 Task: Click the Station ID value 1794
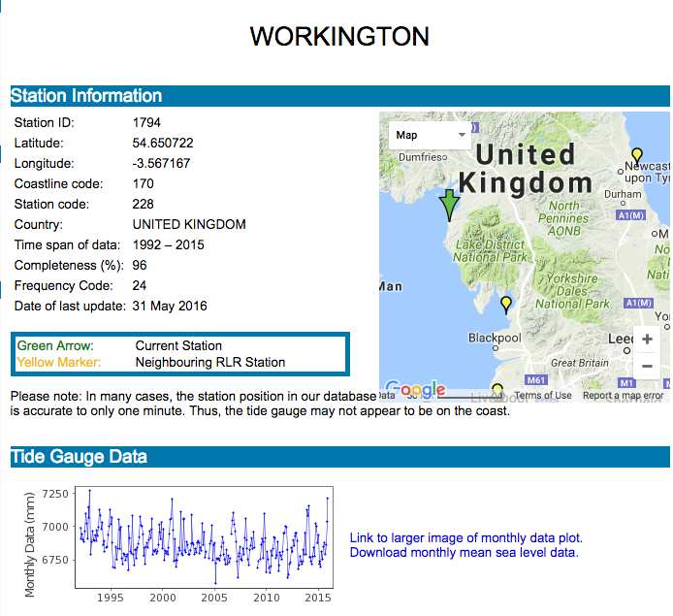click(146, 123)
